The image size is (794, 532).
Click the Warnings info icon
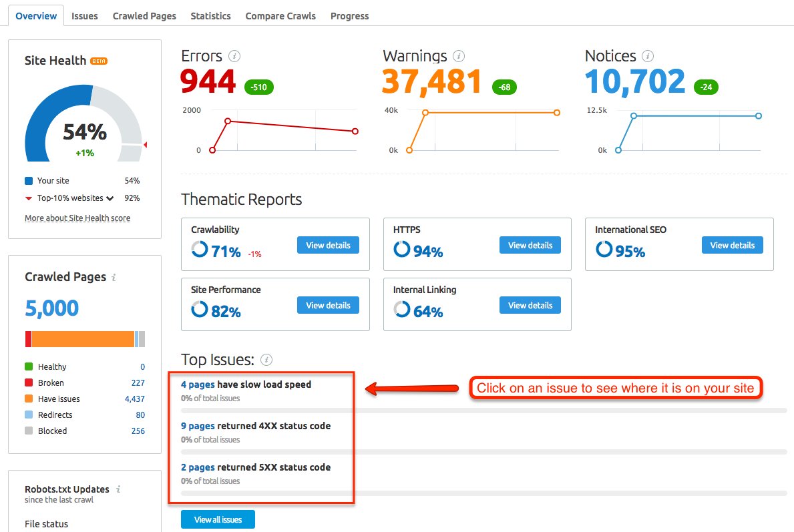459,56
